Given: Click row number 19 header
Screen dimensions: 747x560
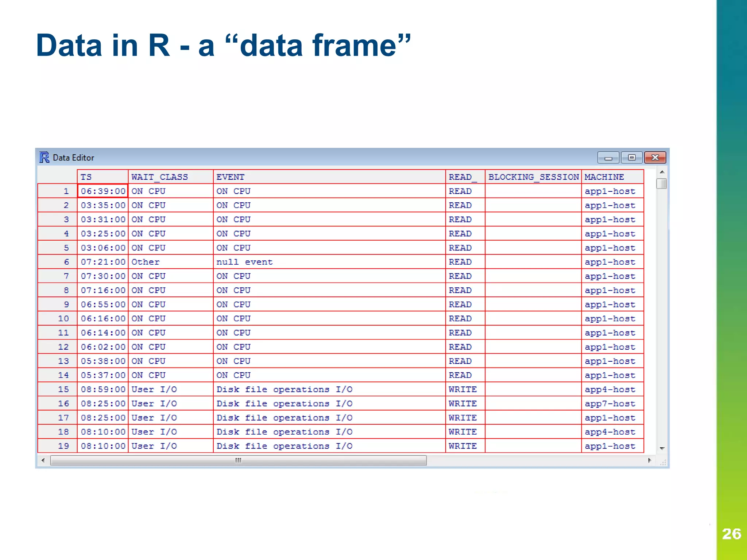Looking at the screenshot, I should pyautogui.click(x=57, y=446).
